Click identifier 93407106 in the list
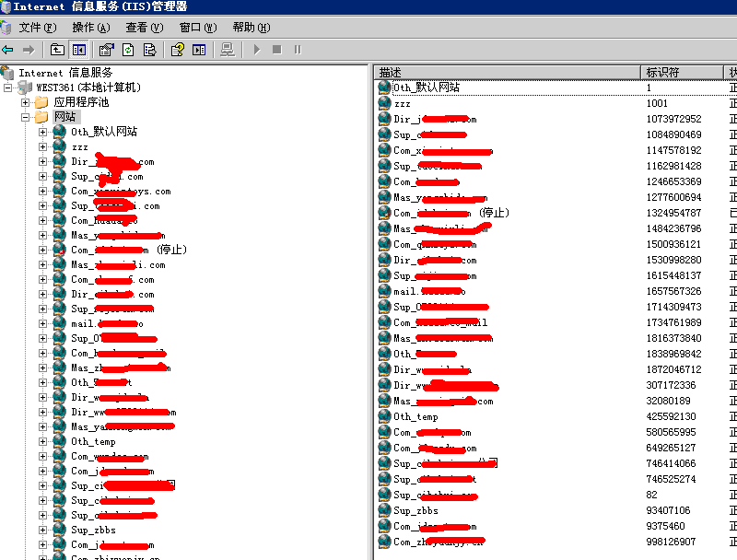Image resolution: width=737 pixels, height=560 pixels. tap(668, 510)
